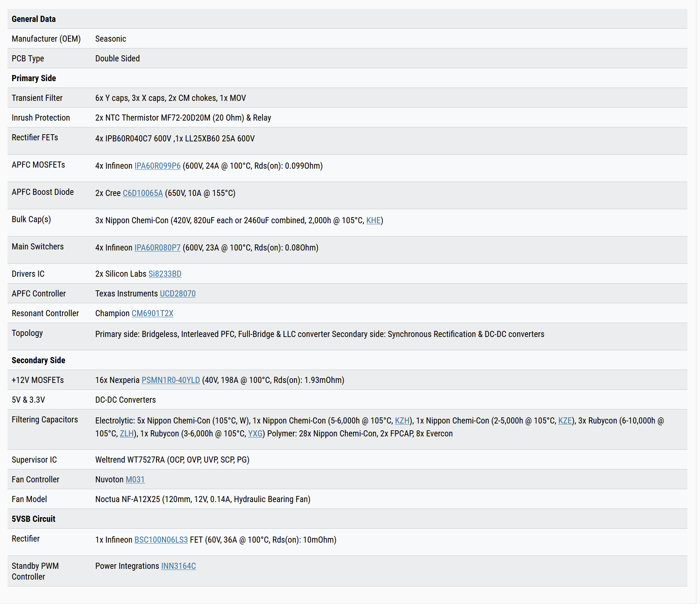Open the Silicon Labs Si8233BD link
Image resolution: width=700 pixels, height=604 pixels.
pos(165,274)
